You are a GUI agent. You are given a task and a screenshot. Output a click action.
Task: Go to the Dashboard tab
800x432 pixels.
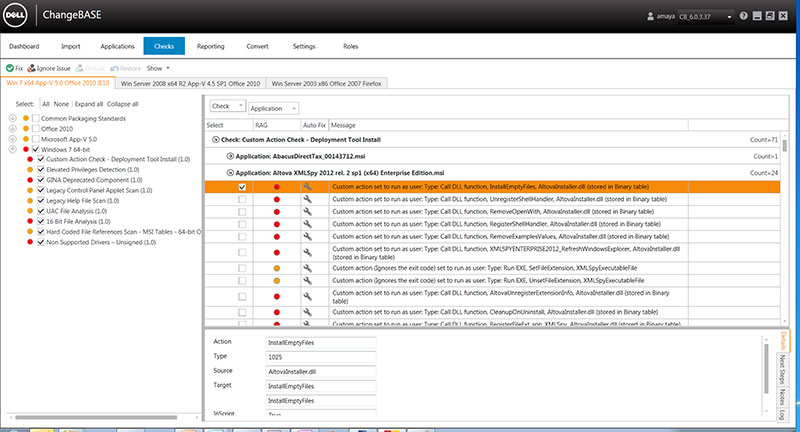point(24,46)
